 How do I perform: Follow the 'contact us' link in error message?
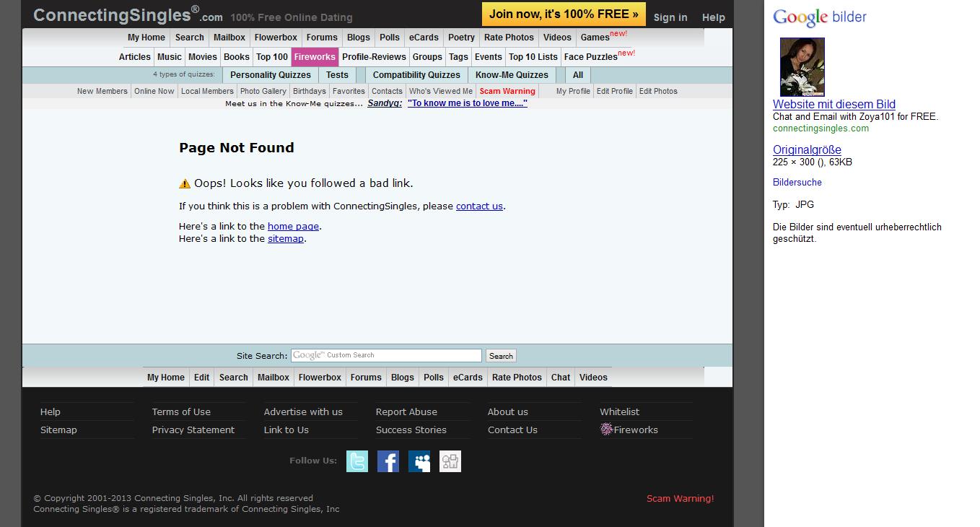click(479, 206)
